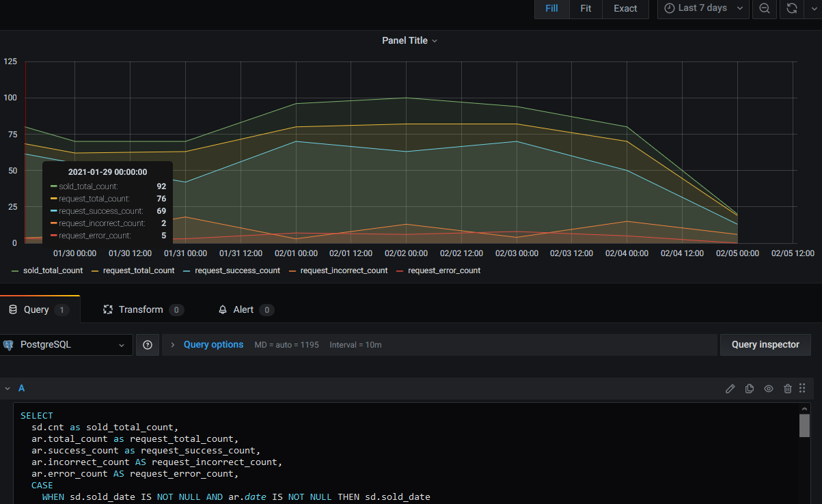822x504 pixels.
Task: Disable query A using the eye icon
Action: [x=768, y=388]
